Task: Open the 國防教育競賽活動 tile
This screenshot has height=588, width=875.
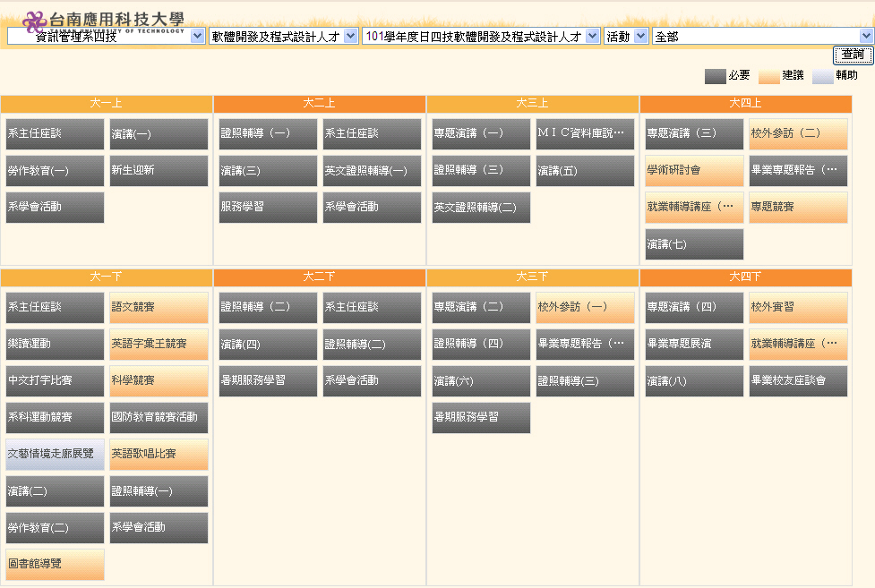Action: click(x=159, y=418)
